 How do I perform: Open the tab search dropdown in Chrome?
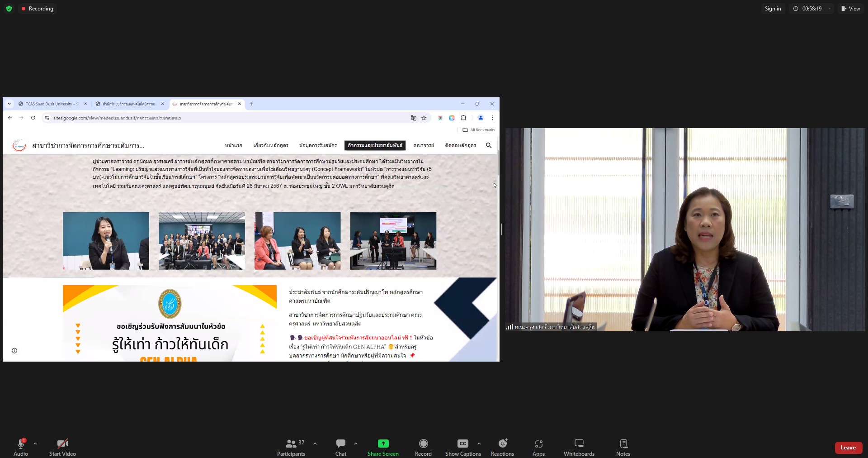coord(9,104)
